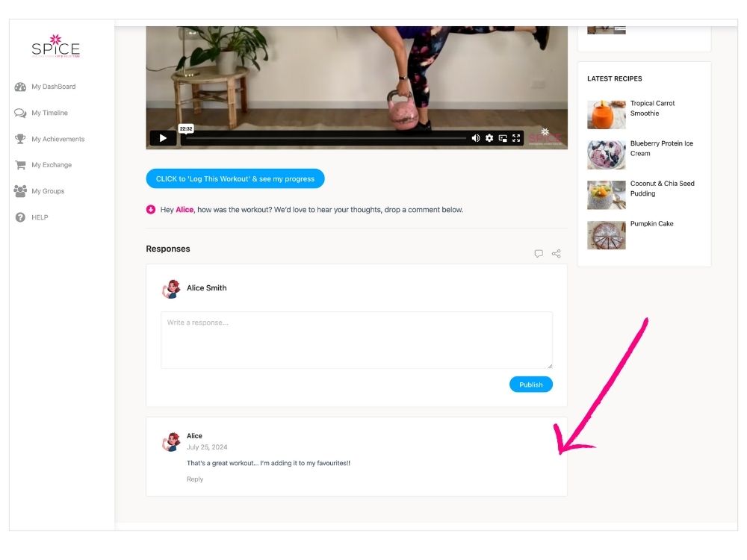Seek on the video progress bar

[325, 138]
